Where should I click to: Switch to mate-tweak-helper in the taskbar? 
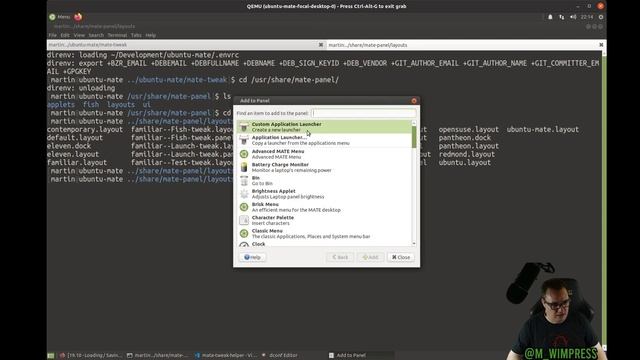click(225, 356)
